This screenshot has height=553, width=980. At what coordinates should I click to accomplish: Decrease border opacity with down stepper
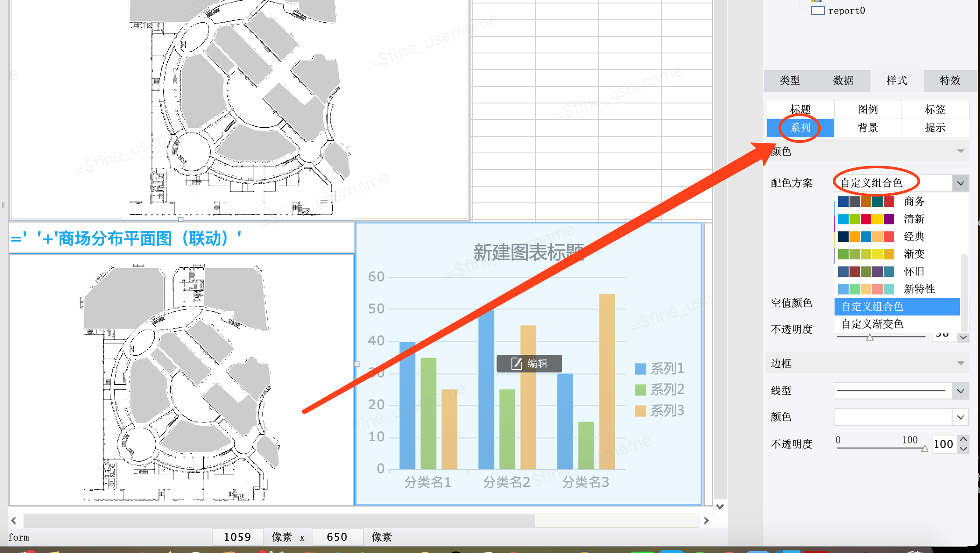point(963,449)
